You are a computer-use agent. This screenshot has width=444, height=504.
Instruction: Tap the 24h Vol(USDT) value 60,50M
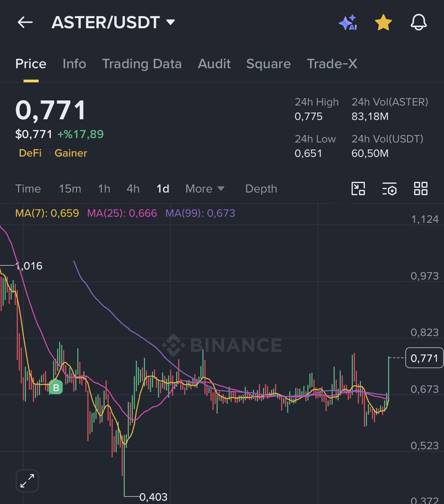click(370, 153)
